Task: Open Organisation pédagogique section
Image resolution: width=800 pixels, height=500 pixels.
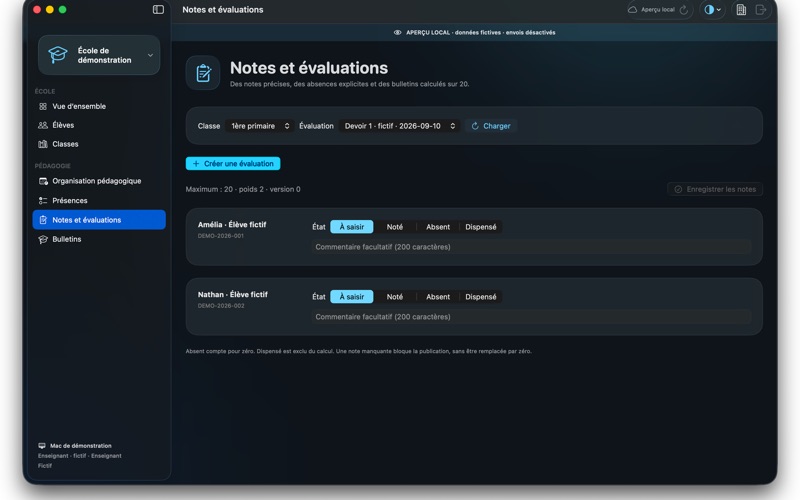Action: click(x=98, y=181)
